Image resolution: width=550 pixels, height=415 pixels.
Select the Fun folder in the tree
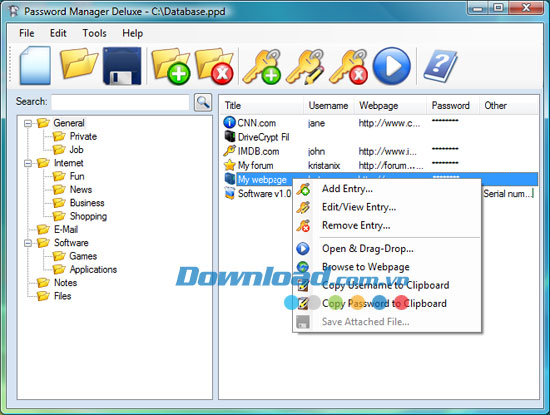77,176
